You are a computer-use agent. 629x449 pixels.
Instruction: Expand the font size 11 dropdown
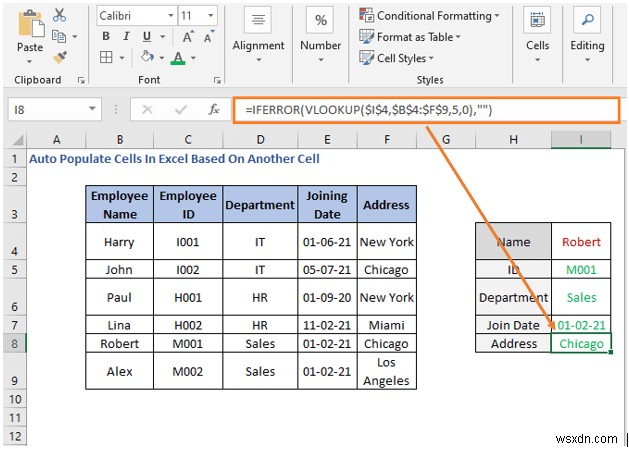tap(211, 16)
